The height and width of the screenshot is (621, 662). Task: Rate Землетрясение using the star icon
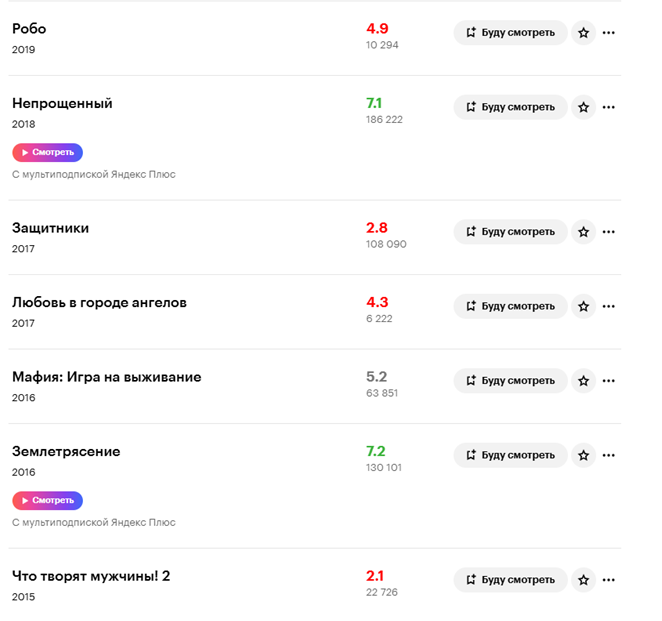click(x=584, y=455)
